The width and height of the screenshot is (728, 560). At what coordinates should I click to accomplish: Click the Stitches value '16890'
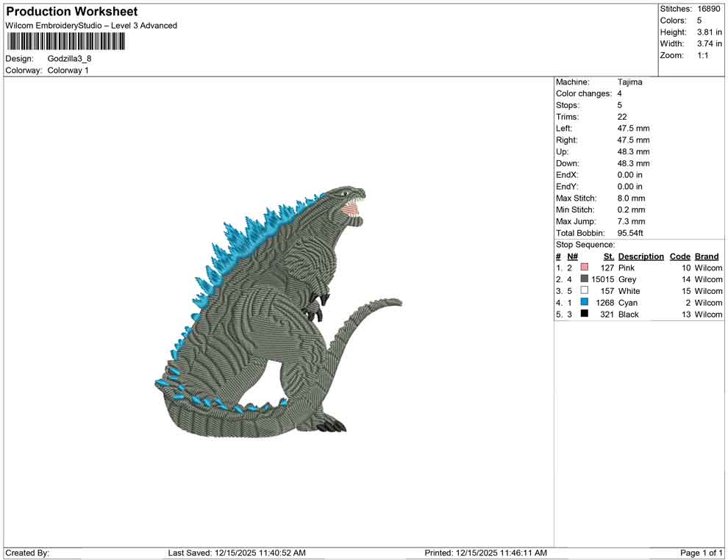pos(708,9)
